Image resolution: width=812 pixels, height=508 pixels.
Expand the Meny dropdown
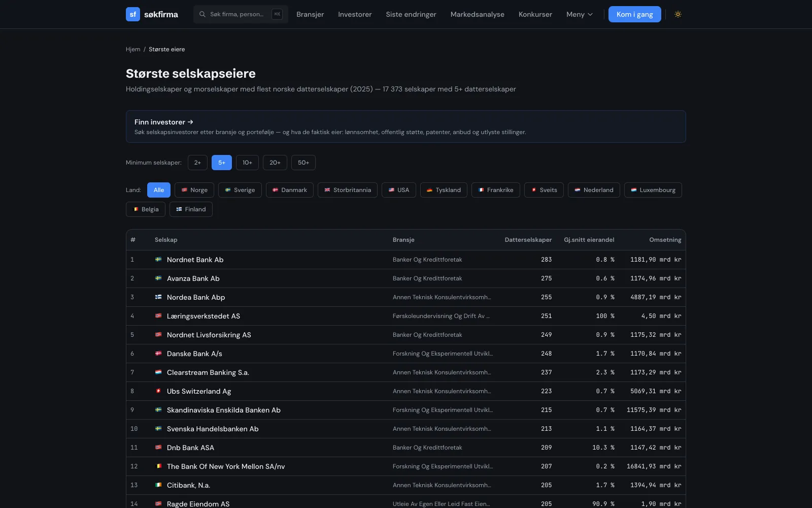coord(580,14)
